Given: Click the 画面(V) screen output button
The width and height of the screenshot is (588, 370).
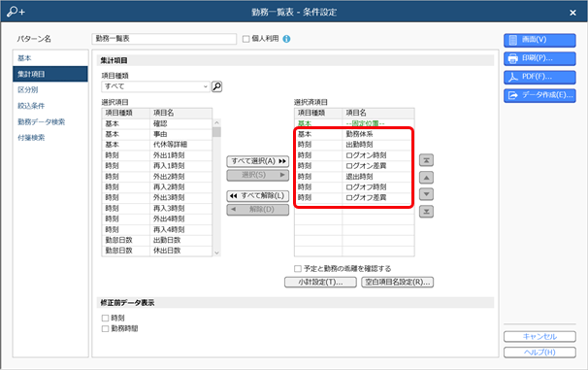Looking at the screenshot, I should pyautogui.click(x=539, y=40).
